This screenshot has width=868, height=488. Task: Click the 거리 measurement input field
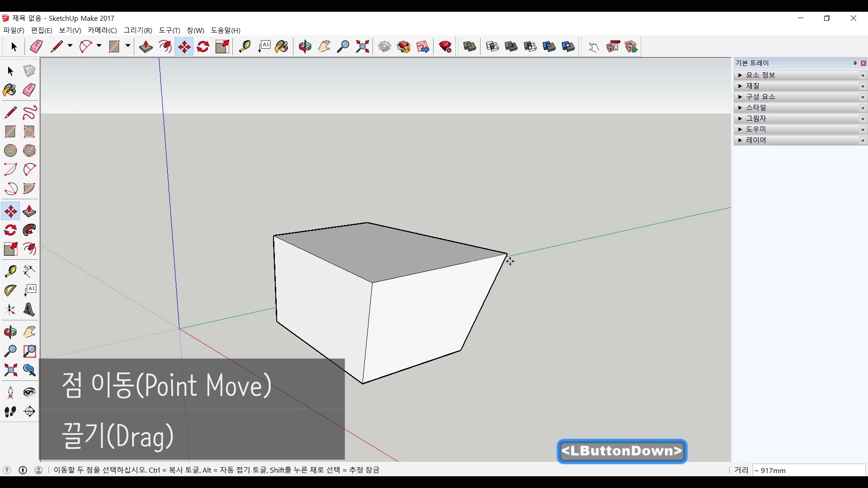[x=808, y=470]
